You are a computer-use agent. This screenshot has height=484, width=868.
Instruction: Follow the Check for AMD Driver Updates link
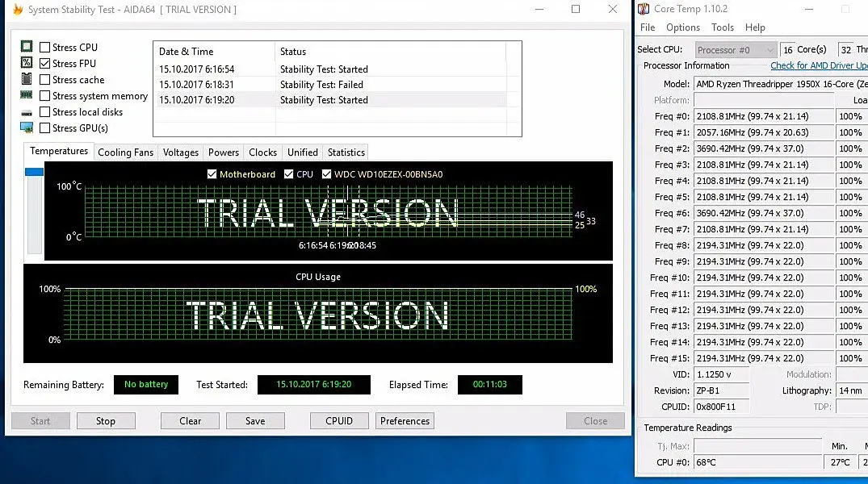(x=818, y=65)
